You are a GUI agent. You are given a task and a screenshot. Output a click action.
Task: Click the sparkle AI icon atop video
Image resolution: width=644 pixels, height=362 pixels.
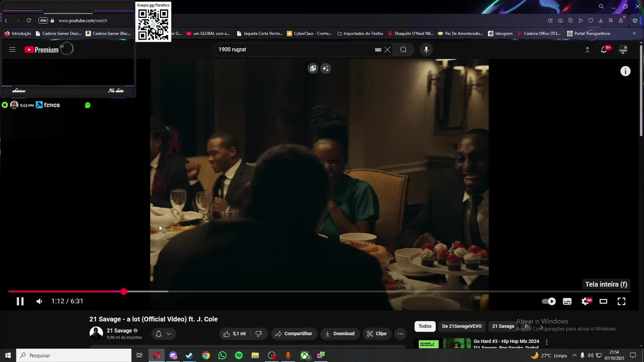coord(326,69)
